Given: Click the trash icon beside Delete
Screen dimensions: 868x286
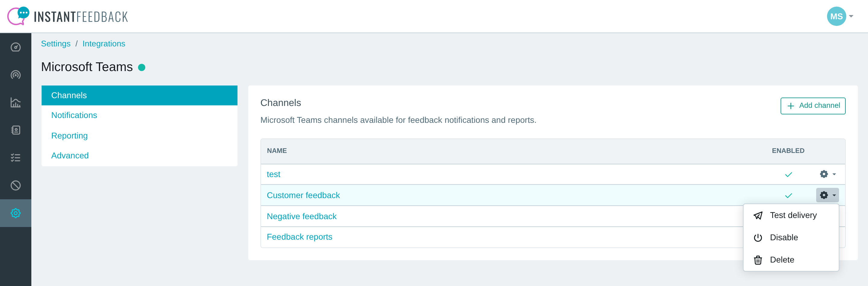Looking at the screenshot, I should (758, 260).
